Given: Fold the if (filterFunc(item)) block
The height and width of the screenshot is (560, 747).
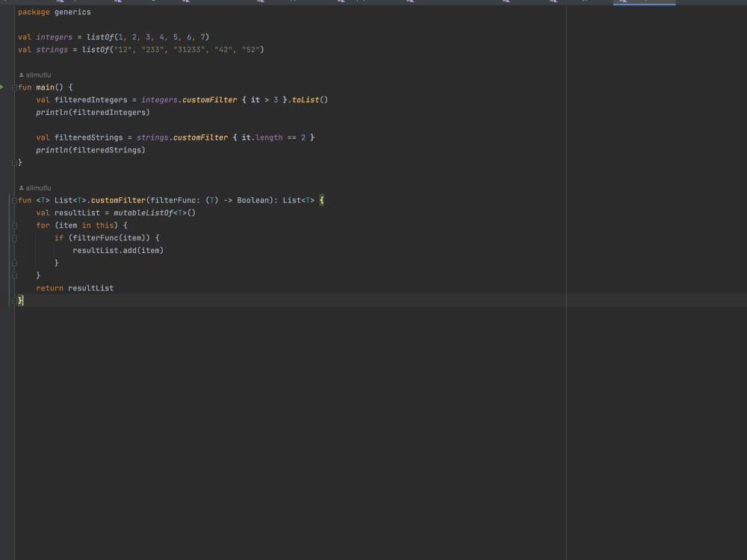Looking at the screenshot, I should [x=14, y=238].
